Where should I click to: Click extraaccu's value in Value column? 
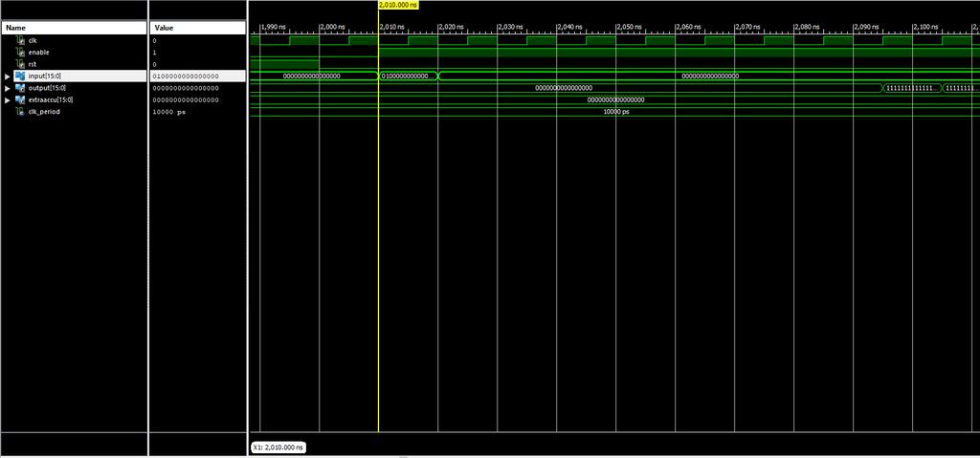coord(186,100)
